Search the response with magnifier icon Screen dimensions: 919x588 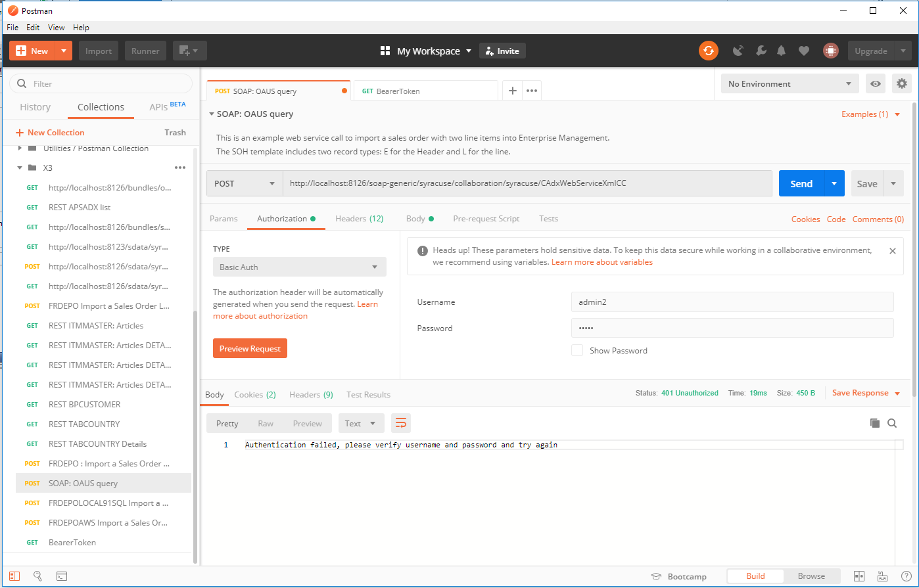click(892, 423)
